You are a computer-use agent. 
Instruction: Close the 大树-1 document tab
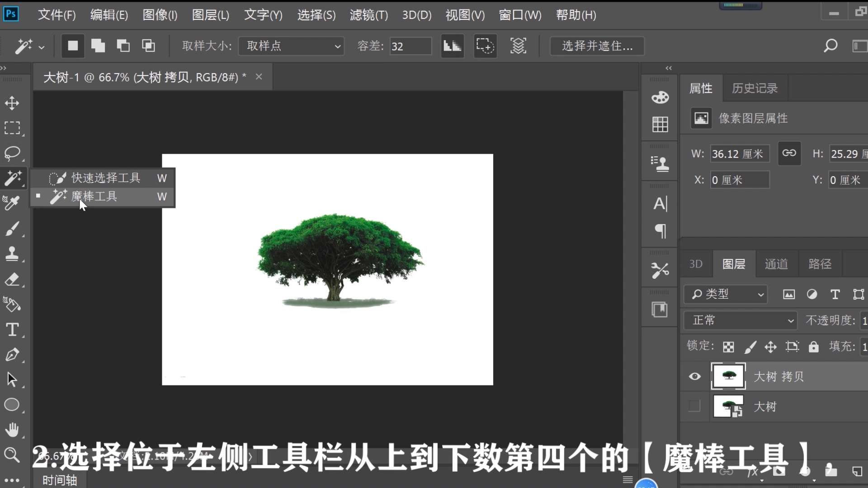click(x=259, y=77)
